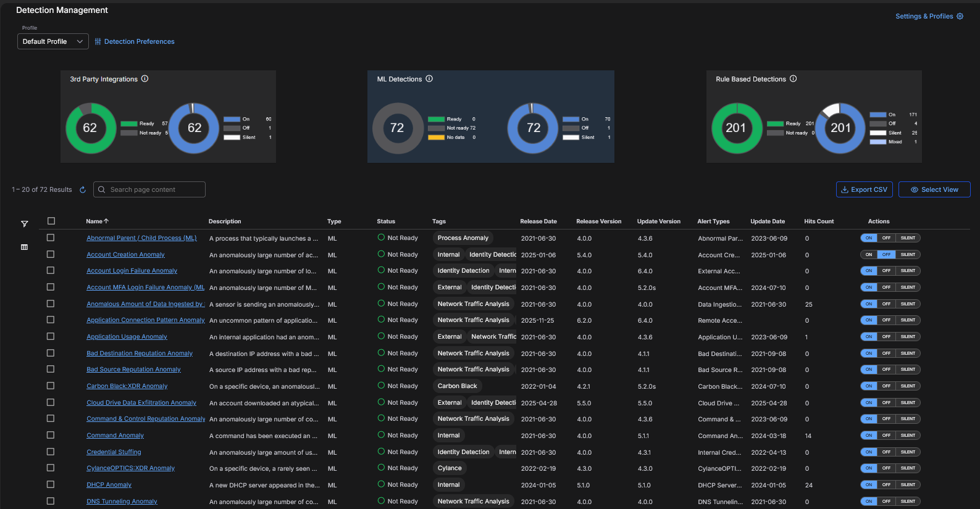980x509 pixels.
Task: Open the Select View menu
Action: [x=934, y=190]
